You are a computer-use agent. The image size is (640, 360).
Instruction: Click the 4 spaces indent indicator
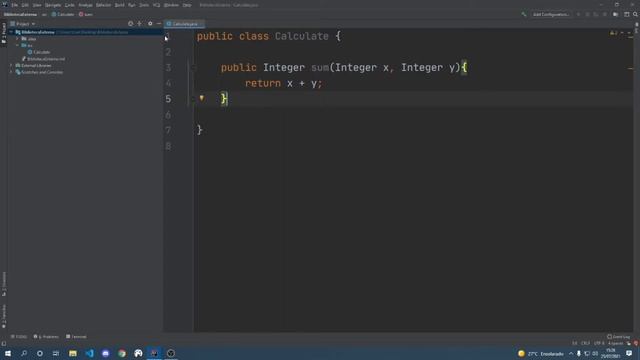click(616, 343)
